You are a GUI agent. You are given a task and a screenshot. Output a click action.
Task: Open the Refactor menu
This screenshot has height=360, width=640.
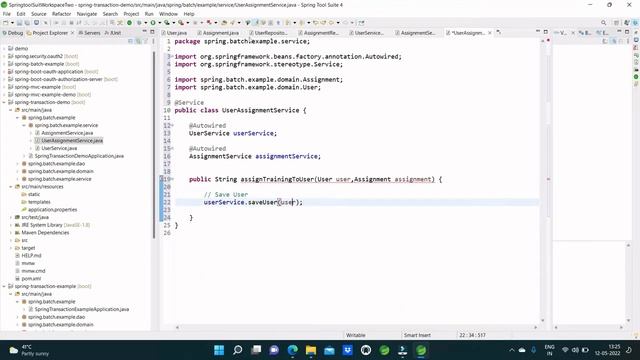62,14
